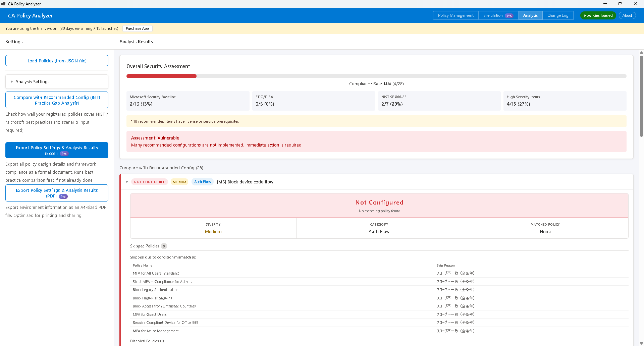Open the Change Log tab

pos(558,15)
